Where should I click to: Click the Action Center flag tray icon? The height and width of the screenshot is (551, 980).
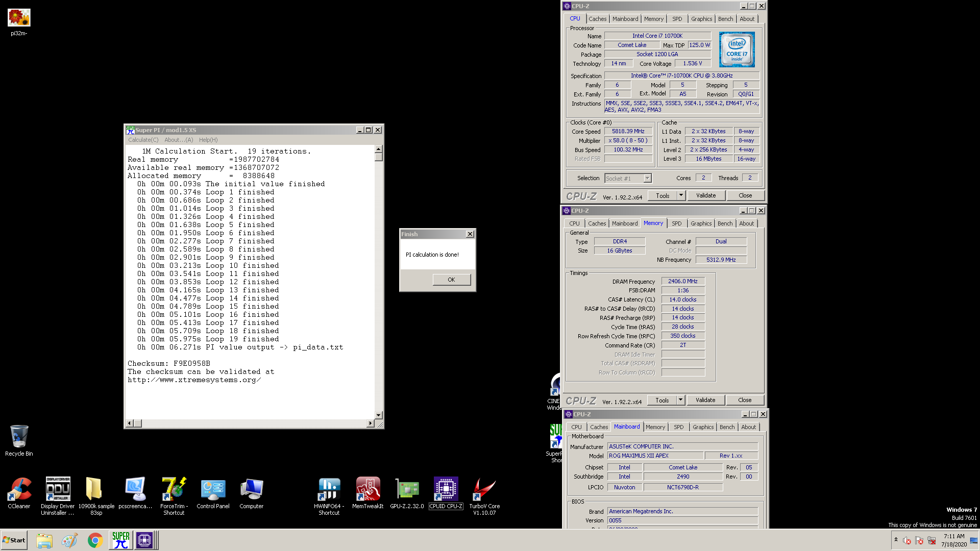pos(919,540)
